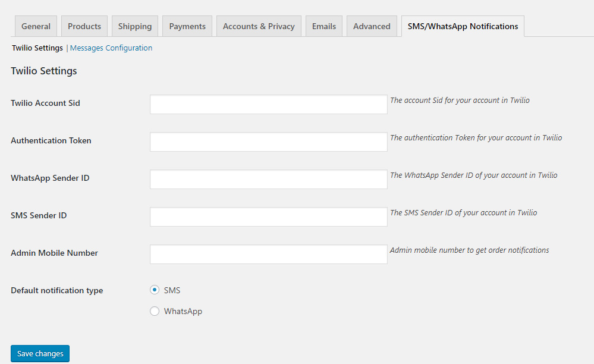Image resolution: width=594 pixels, height=364 pixels.
Task: Click into the Authentication Token field
Action: [269, 142]
